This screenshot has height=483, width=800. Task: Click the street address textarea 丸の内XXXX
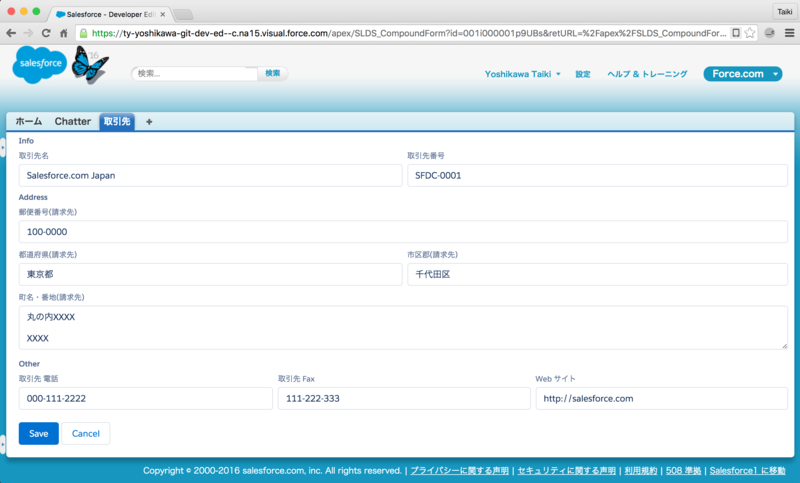coord(403,327)
